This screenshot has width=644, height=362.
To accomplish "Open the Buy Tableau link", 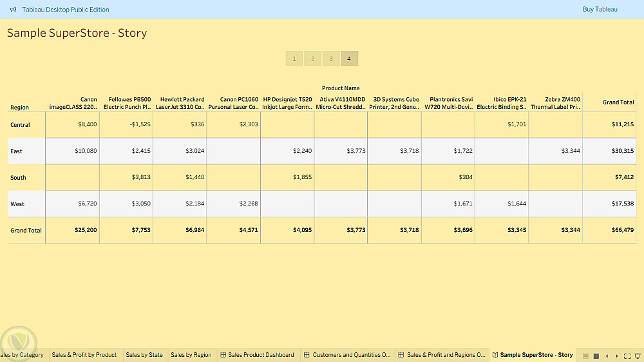I will tap(600, 9).
